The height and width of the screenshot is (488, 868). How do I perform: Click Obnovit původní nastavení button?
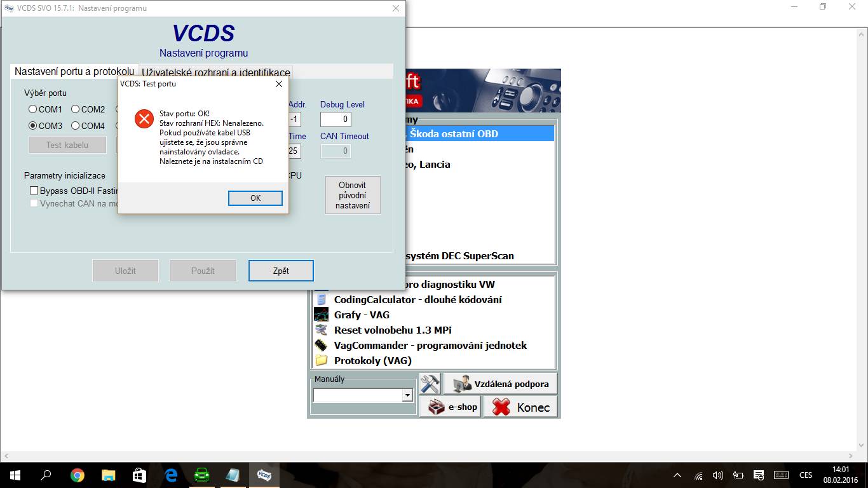353,195
